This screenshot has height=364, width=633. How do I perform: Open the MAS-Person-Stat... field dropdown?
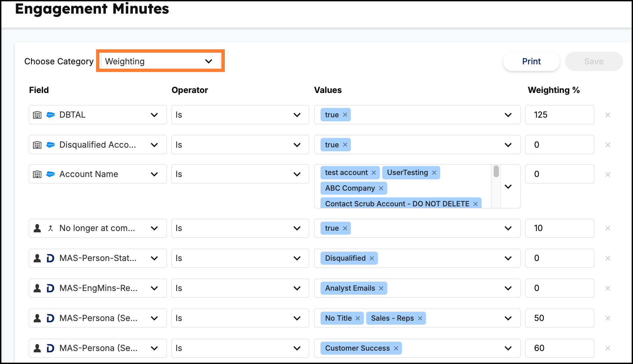(x=98, y=258)
